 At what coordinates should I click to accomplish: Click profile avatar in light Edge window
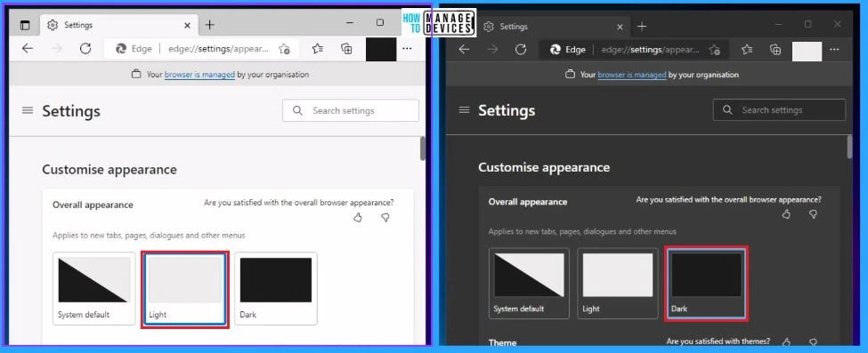381,49
